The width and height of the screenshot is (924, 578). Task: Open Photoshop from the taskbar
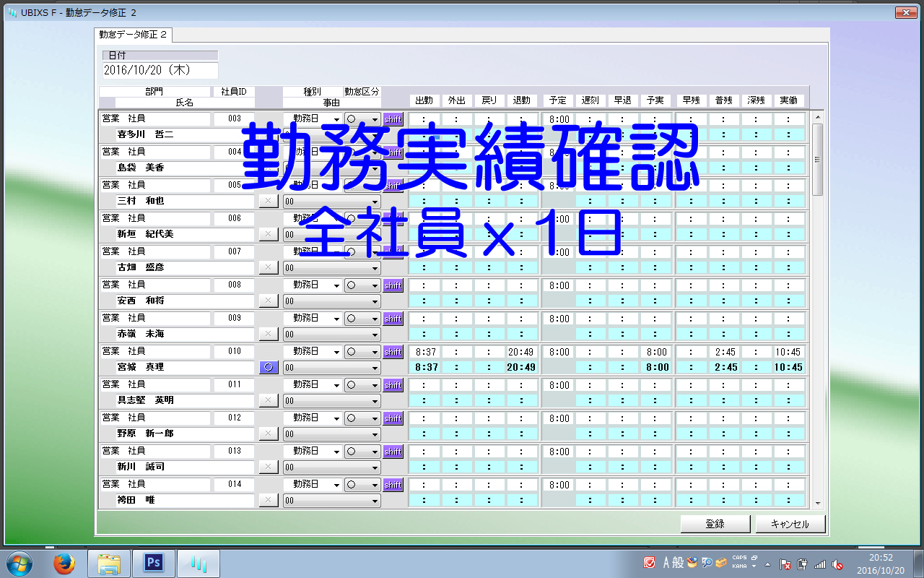point(152,563)
